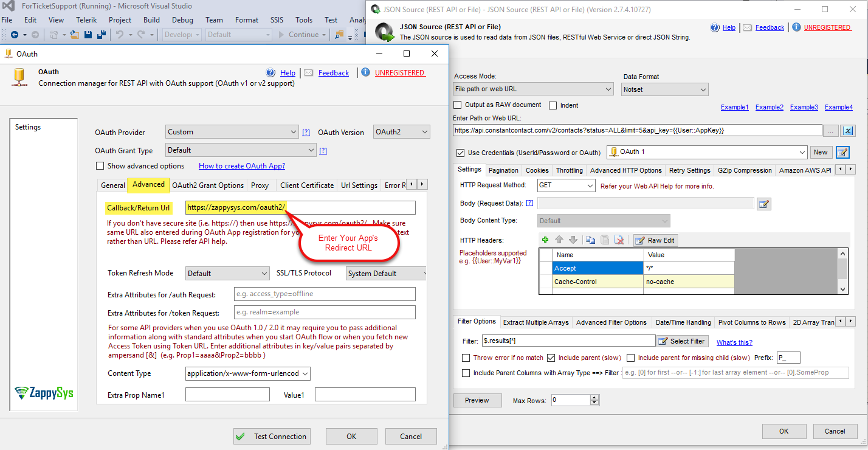Open the HTTP Request Method dropdown
Viewport: 868px width, 450px height.
[566, 185]
